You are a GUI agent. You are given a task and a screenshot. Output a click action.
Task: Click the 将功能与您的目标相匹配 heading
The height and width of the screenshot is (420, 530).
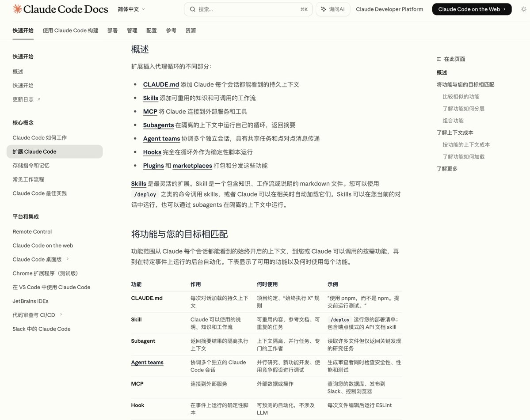coord(179,234)
